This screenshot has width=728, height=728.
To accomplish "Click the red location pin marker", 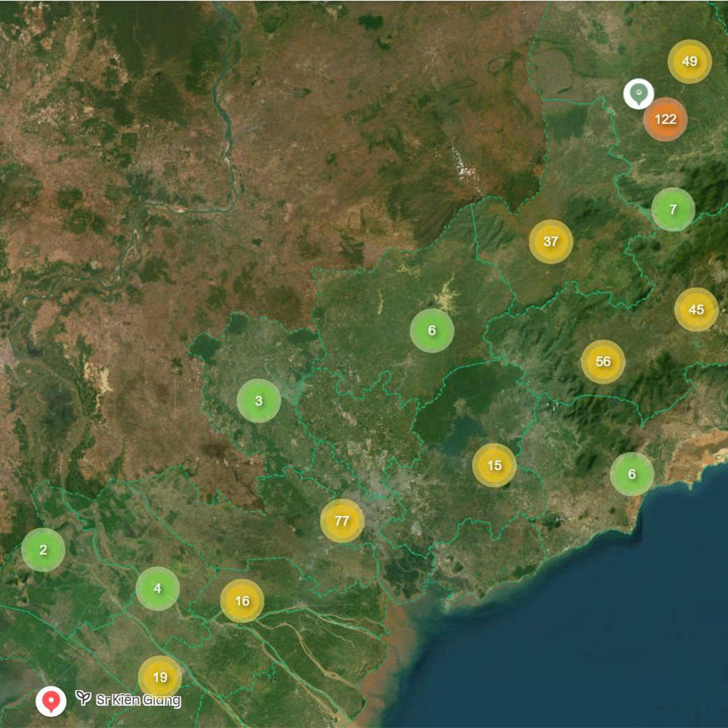I will tap(51, 701).
